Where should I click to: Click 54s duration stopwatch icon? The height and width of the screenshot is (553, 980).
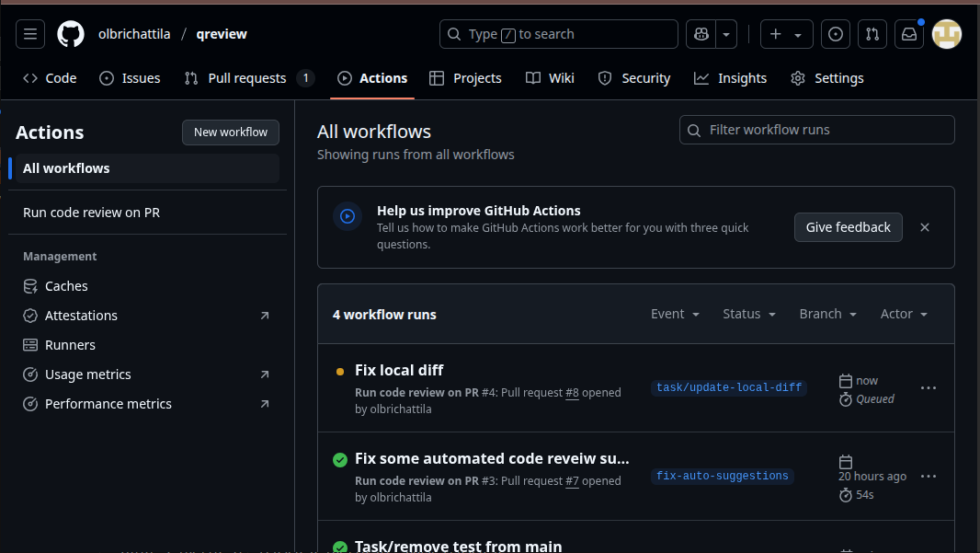[x=846, y=495]
